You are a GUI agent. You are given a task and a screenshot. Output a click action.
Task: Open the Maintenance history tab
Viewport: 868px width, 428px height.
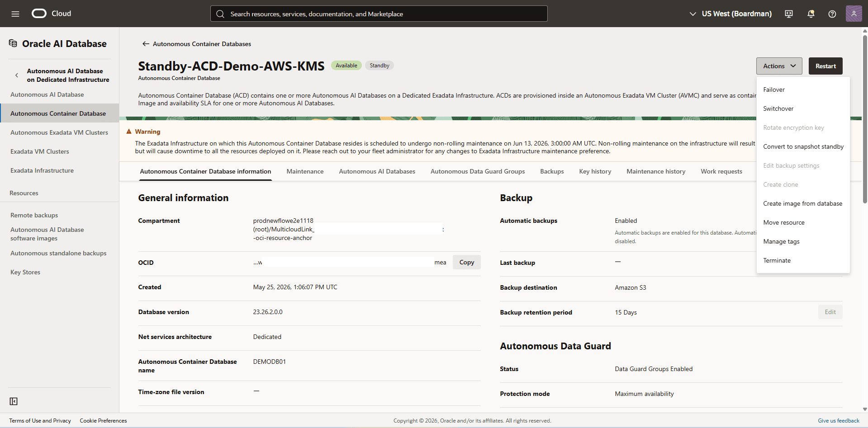pos(656,171)
